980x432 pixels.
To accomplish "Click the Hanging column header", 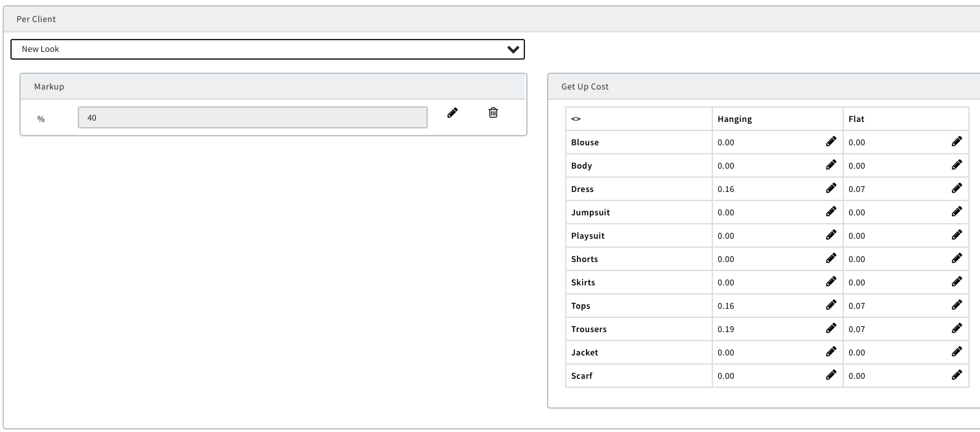I will click(x=734, y=119).
